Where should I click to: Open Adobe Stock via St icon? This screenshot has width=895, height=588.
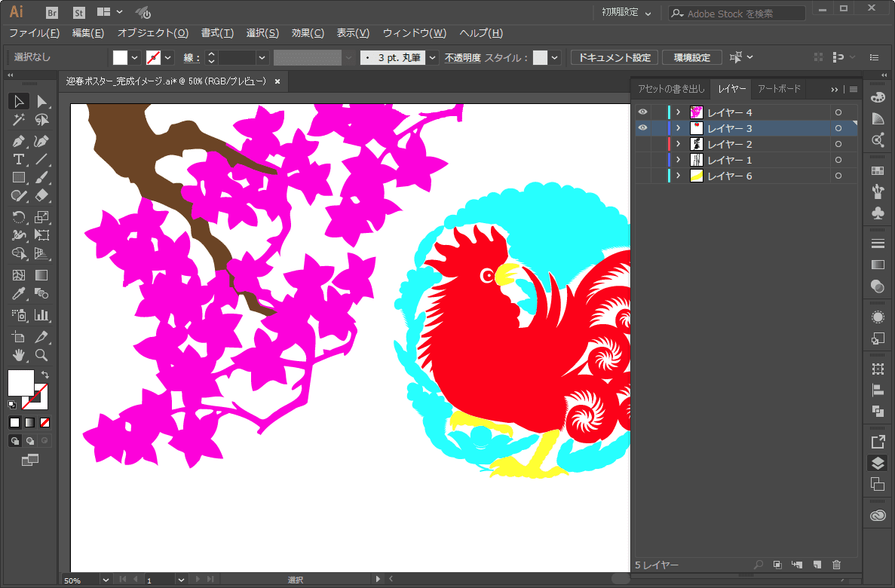tap(78, 13)
